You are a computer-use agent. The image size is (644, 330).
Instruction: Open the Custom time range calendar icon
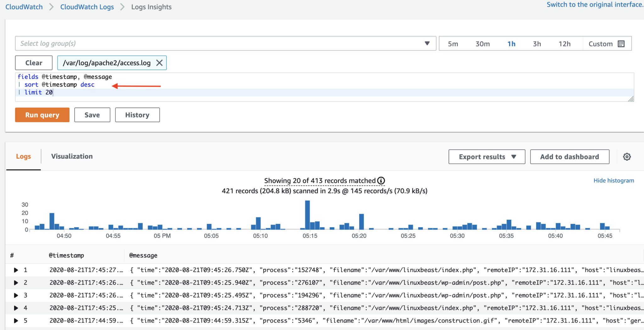[621, 44]
